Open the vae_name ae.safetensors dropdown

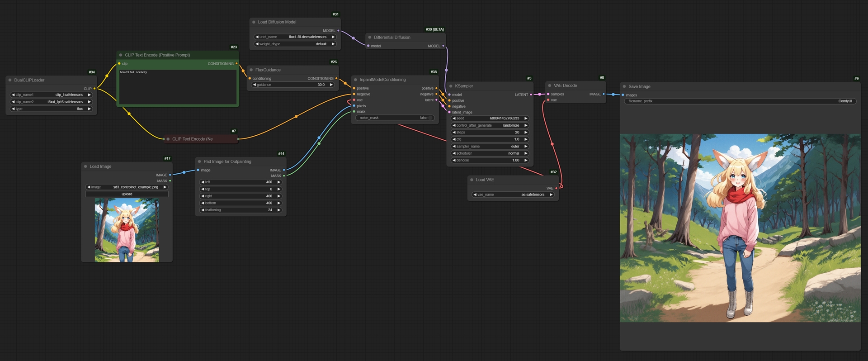pyautogui.click(x=513, y=195)
